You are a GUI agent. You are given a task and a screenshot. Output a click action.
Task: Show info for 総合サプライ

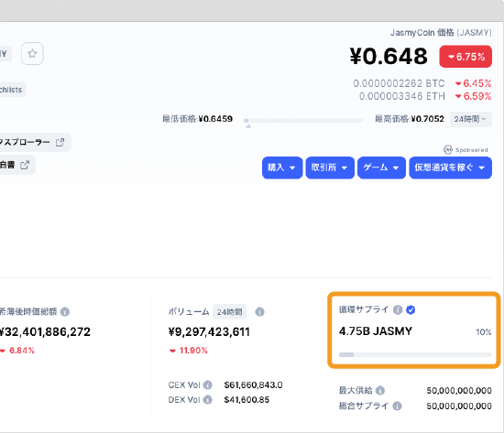(x=398, y=406)
